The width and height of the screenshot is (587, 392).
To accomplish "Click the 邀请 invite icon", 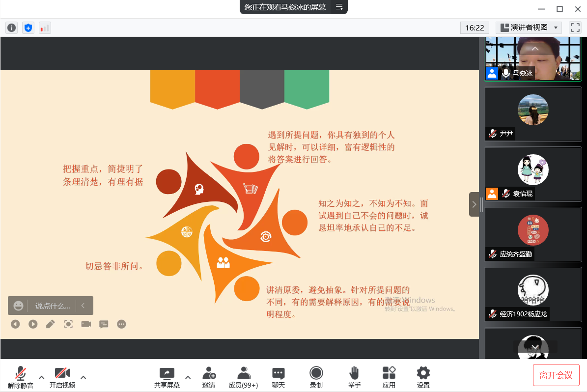I will coord(209,377).
